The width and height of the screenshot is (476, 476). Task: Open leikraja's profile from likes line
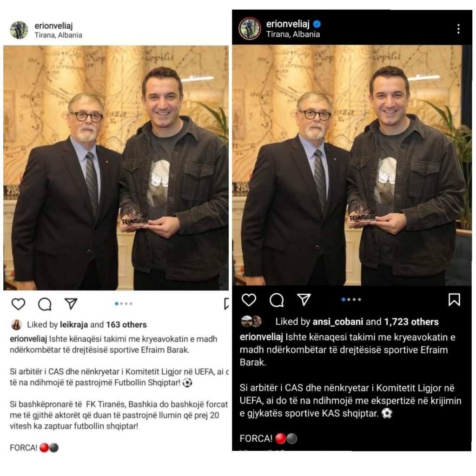click(74, 324)
